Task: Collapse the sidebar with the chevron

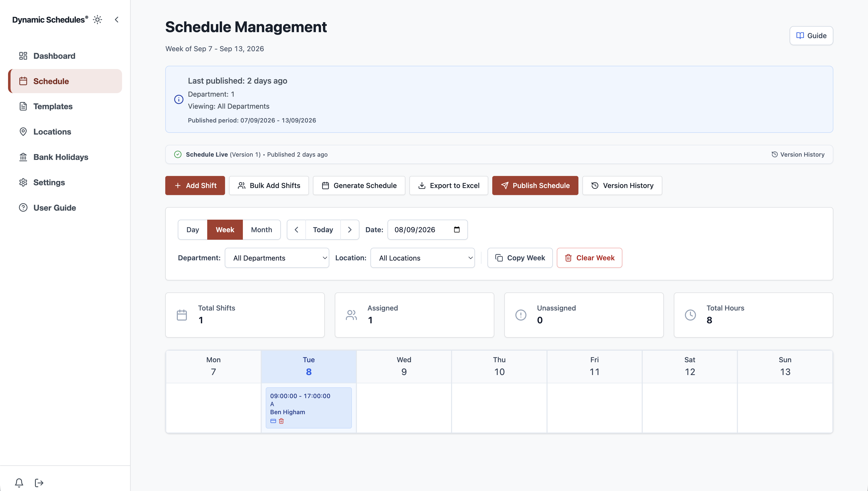Action: click(116, 20)
